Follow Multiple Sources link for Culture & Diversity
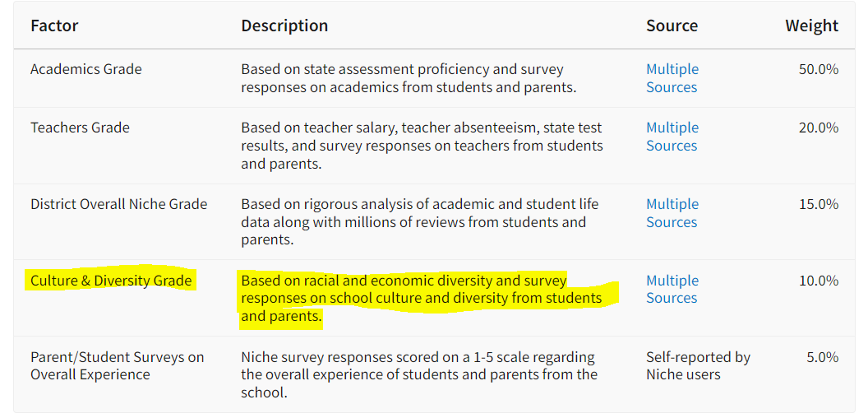This screenshot has height=418, width=868. pos(672,290)
